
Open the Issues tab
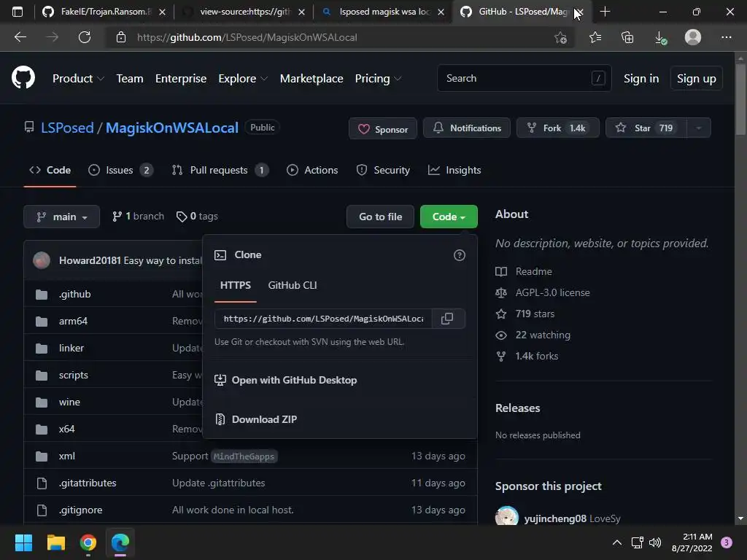121,170
